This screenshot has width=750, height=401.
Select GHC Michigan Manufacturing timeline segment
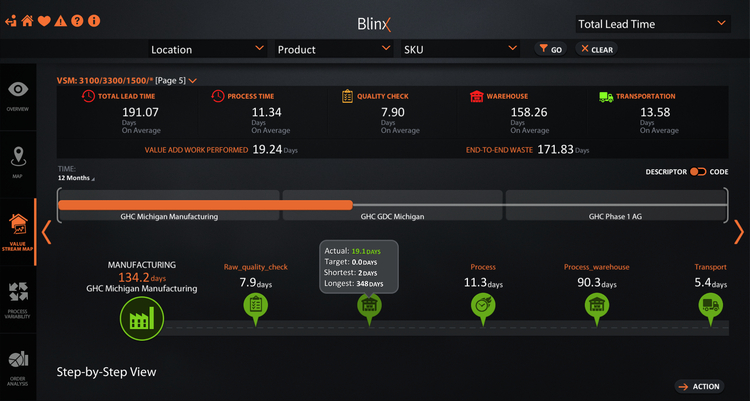point(169,205)
